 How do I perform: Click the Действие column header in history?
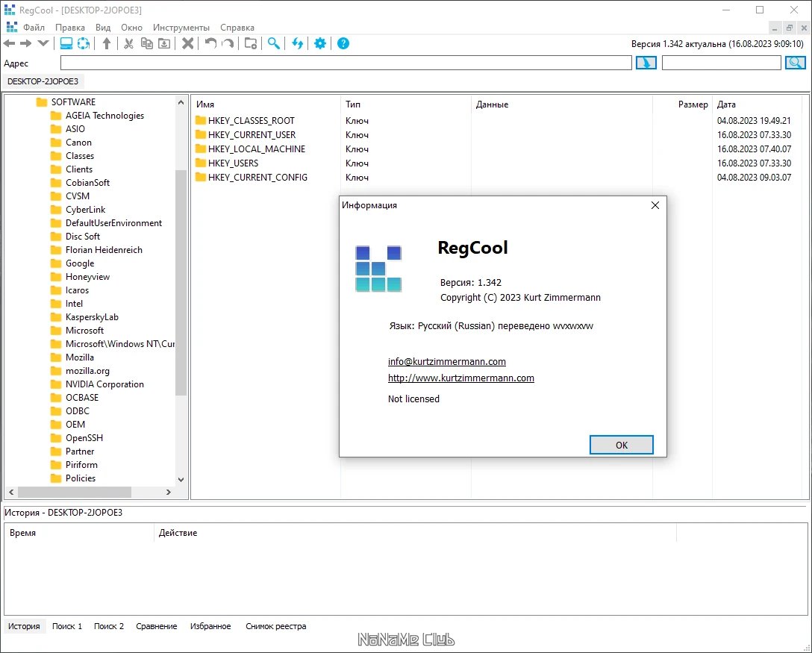[x=415, y=533]
